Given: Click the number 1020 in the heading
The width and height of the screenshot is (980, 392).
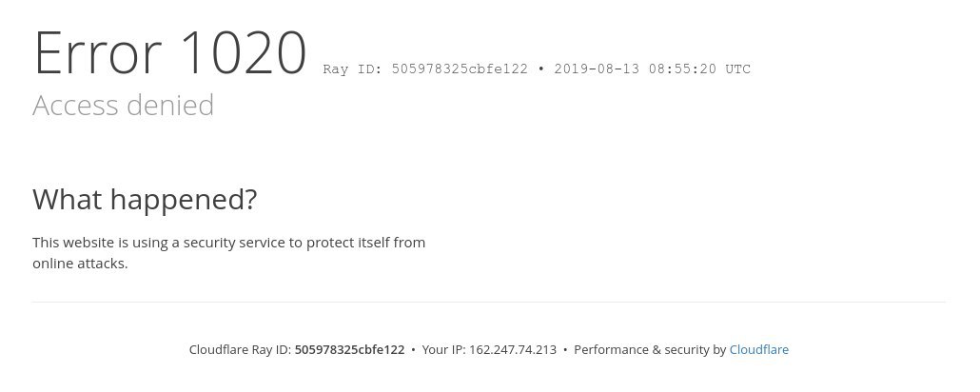Looking at the screenshot, I should click(x=244, y=54).
